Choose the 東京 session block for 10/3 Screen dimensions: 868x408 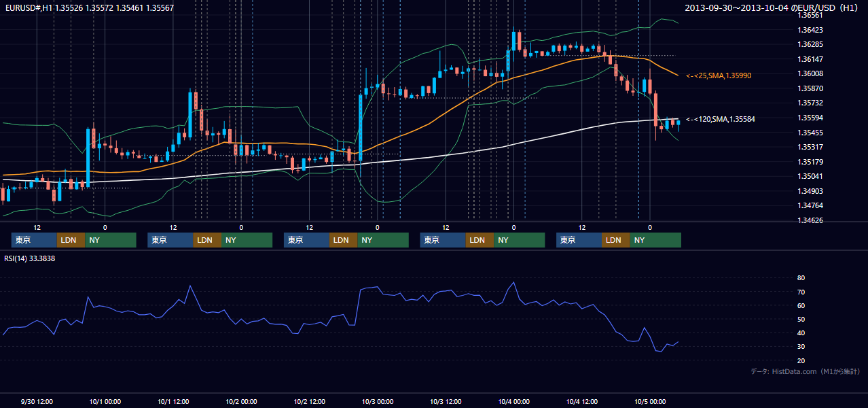(x=443, y=240)
